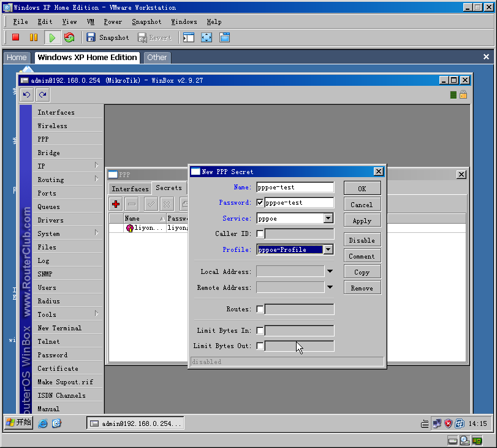Click the VMware Stop power button
Screen dimensions: 497x448
click(x=15, y=37)
